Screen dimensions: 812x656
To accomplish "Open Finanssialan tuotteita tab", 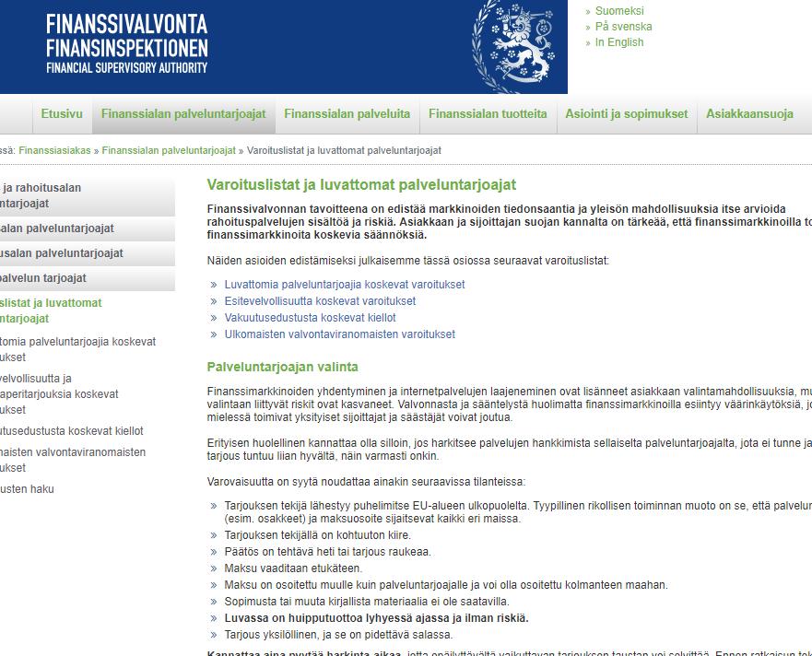I will [x=488, y=114].
